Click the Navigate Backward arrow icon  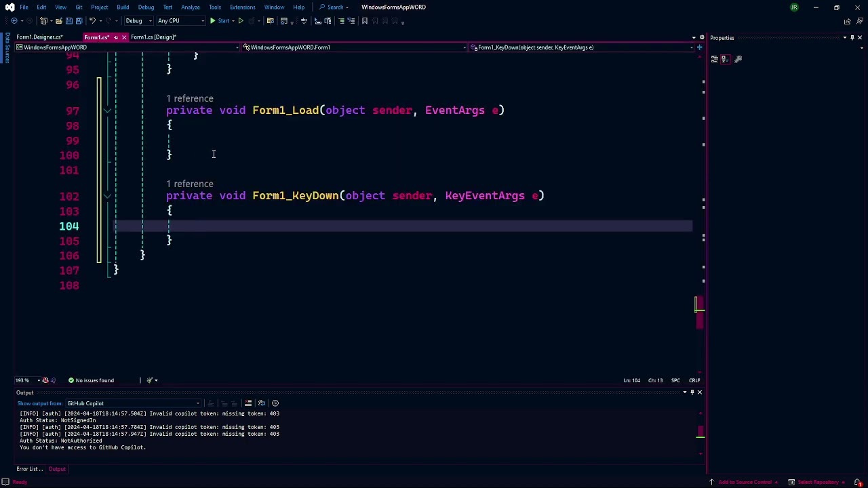14,21
